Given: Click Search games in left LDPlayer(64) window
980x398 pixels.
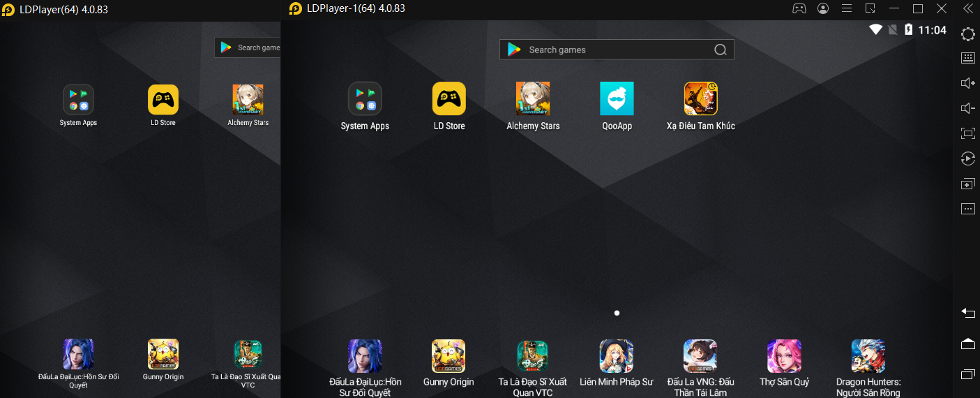Looking at the screenshot, I should (x=248, y=47).
